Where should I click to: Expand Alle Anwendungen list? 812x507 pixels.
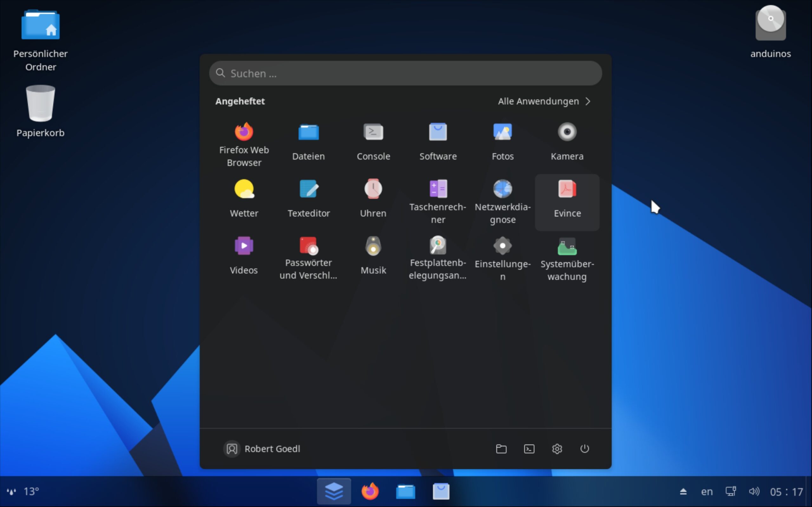[x=544, y=101]
